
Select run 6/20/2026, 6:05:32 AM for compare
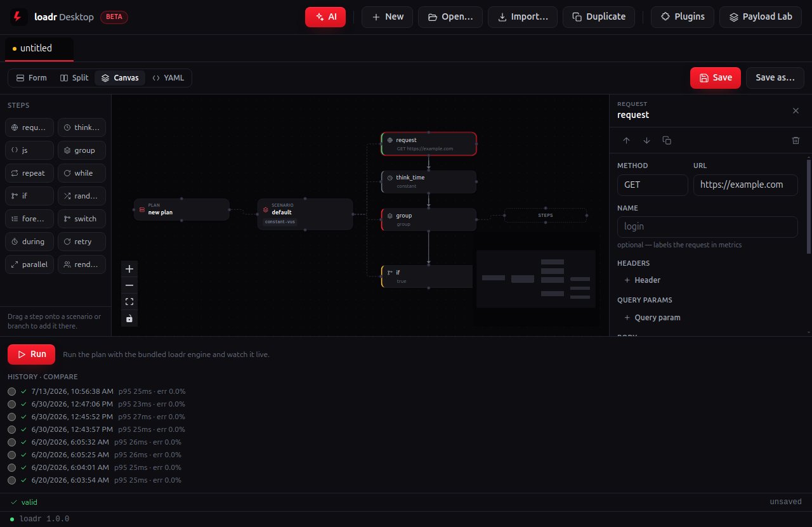tap(11, 442)
